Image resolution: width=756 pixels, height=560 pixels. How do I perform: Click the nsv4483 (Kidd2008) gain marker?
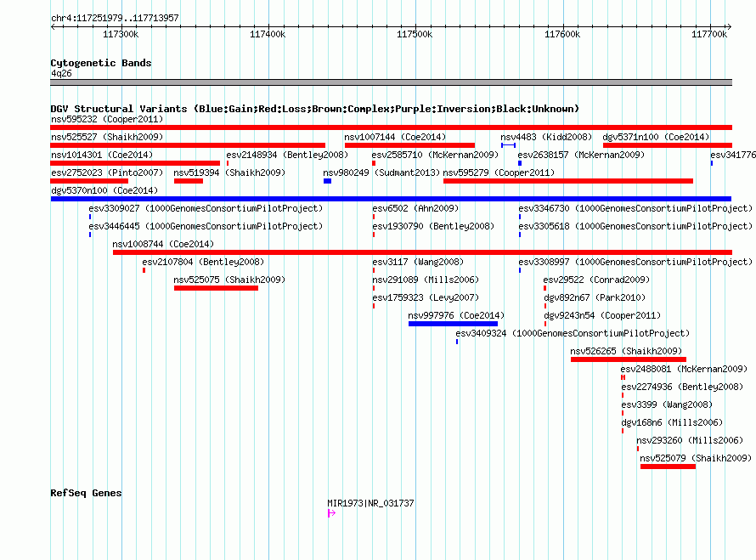click(508, 145)
